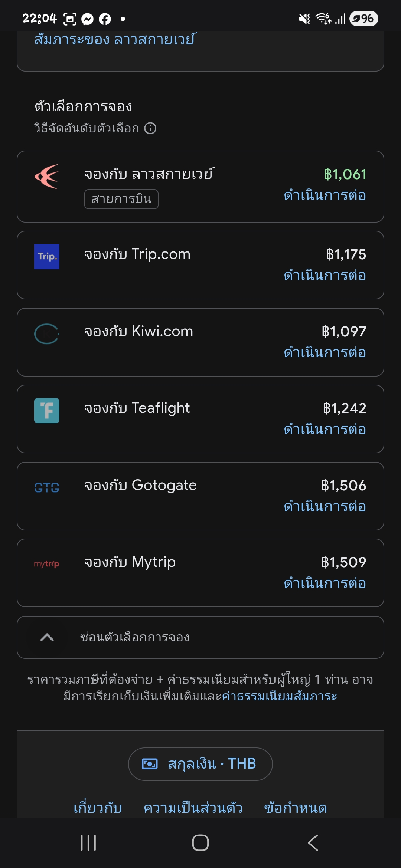
Task: Open the ความเป็นส่วนตัว privacy footer link
Action: tap(193, 808)
